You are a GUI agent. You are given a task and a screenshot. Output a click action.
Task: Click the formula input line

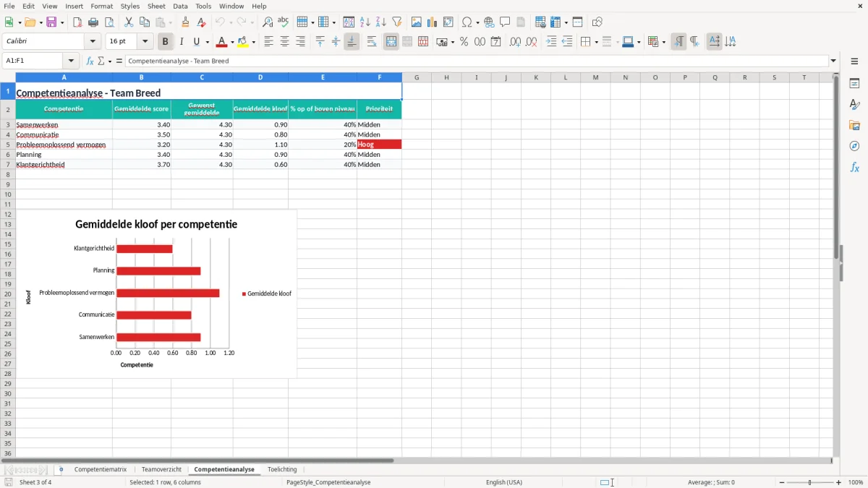coord(476,61)
